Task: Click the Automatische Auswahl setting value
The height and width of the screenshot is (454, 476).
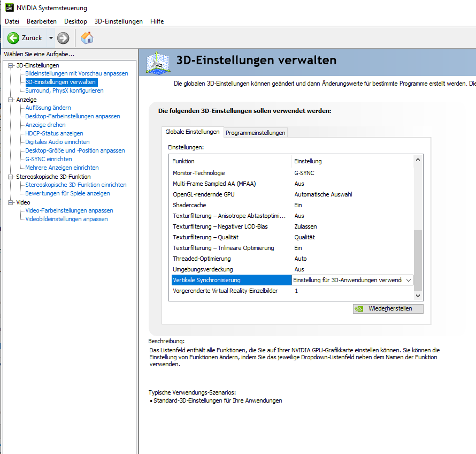Action: tap(323, 194)
